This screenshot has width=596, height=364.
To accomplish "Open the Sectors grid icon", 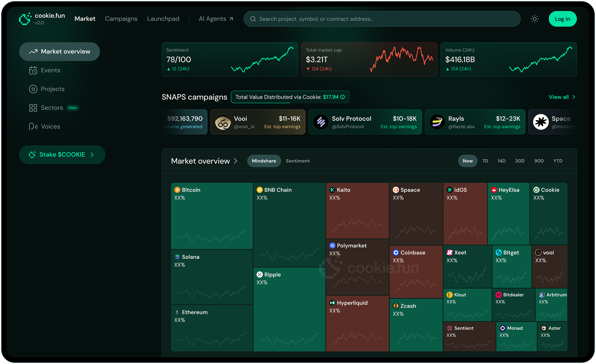I will coord(33,108).
